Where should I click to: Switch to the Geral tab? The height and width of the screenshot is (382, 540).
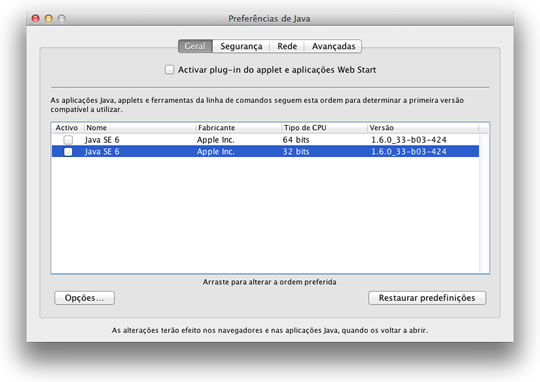[x=195, y=46]
